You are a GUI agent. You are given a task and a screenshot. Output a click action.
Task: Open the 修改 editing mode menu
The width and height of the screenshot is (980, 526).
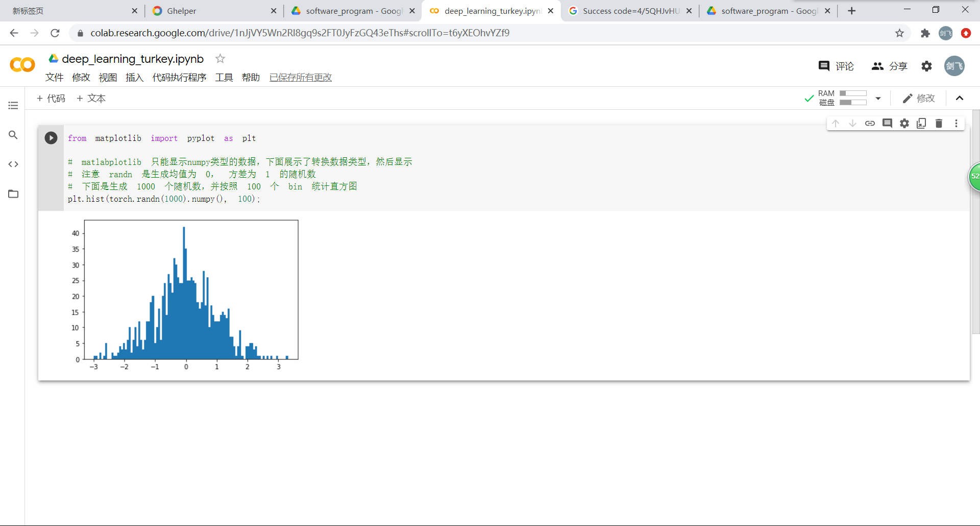tap(919, 98)
